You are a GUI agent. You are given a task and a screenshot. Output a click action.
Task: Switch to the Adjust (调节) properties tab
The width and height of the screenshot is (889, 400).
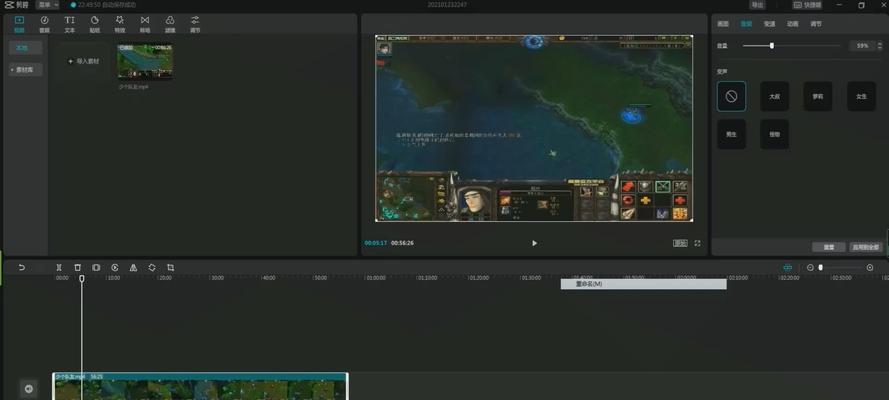pyautogui.click(x=816, y=24)
